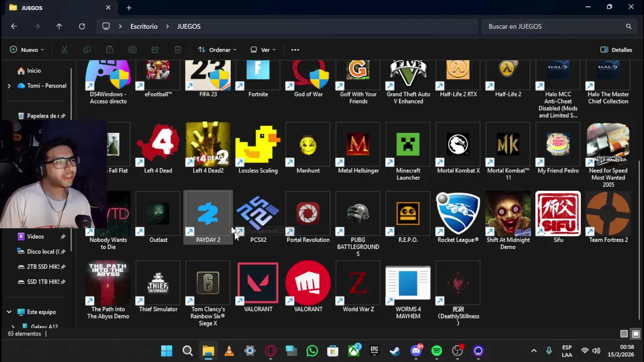This screenshot has height=362, width=644.
Task: Select Golf With Your Friends shortcut
Action: point(358,75)
